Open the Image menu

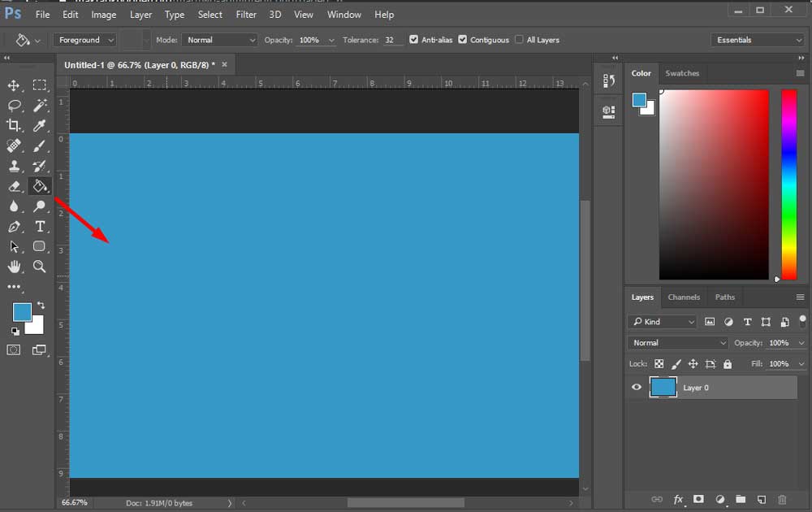104,15
